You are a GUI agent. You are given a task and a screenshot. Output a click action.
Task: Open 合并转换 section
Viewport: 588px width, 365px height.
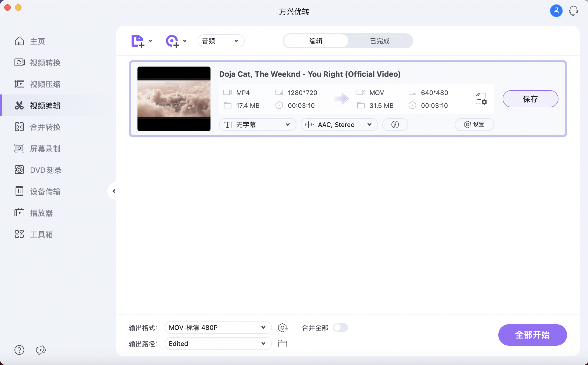[x=37, y=127]
